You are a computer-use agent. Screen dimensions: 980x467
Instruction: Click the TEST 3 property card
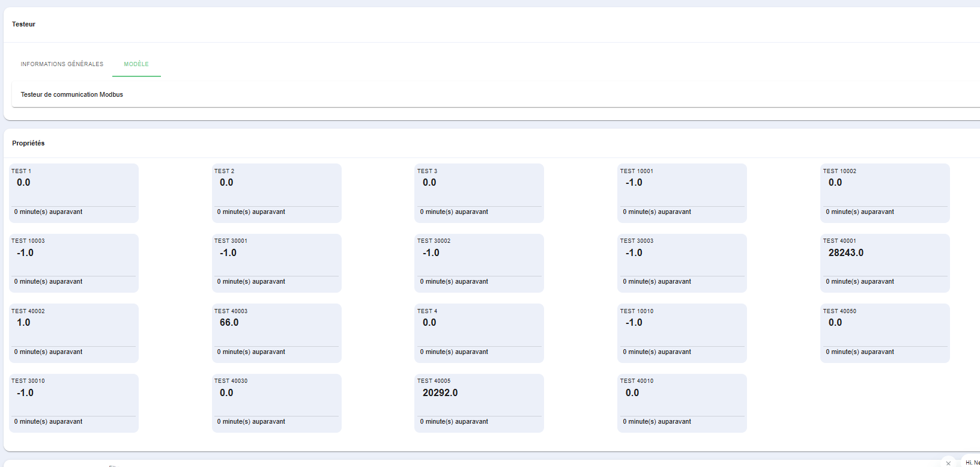pos(479,193)
